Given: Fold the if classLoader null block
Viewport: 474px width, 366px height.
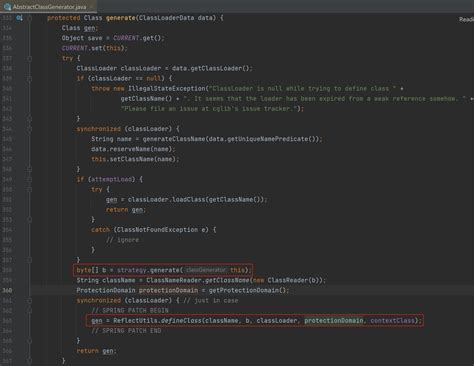Looking at the screenshot, I should tap(30, 79).
